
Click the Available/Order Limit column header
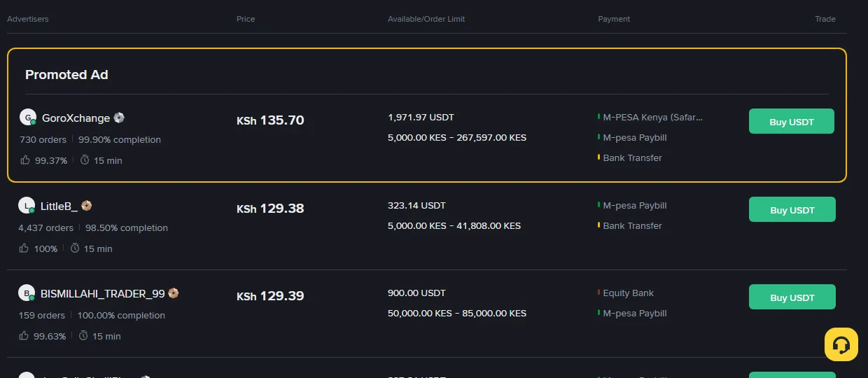pyautogui.click(x=426, y=19)
